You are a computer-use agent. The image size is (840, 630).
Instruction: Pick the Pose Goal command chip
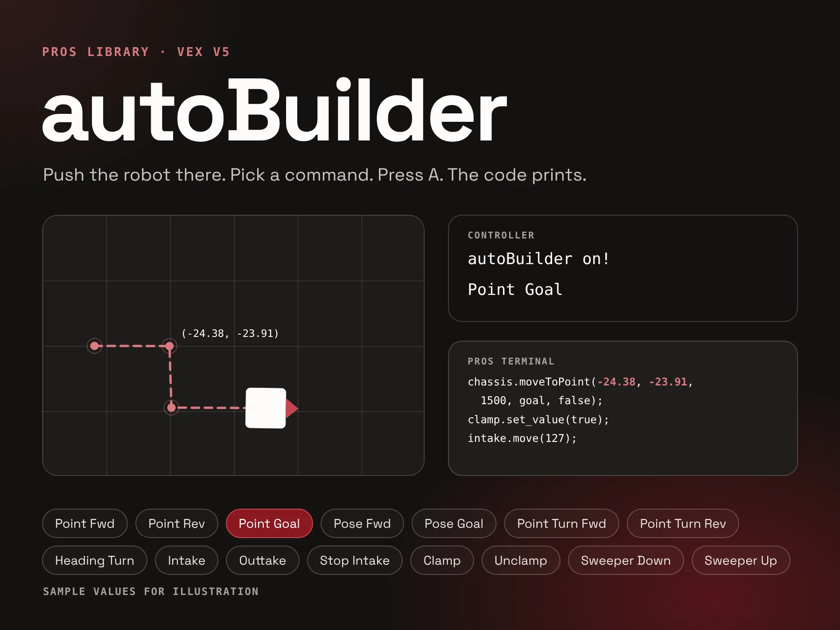tap(454, 523)
